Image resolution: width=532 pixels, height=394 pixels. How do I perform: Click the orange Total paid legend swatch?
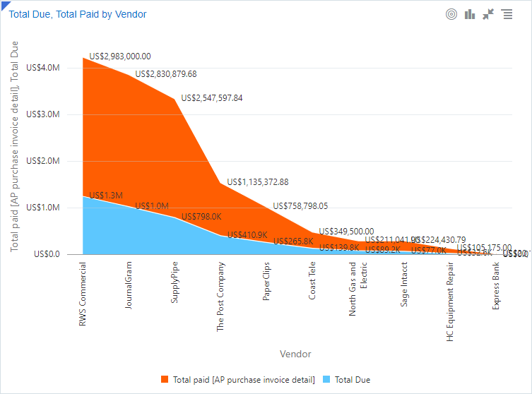pos(165,380)
